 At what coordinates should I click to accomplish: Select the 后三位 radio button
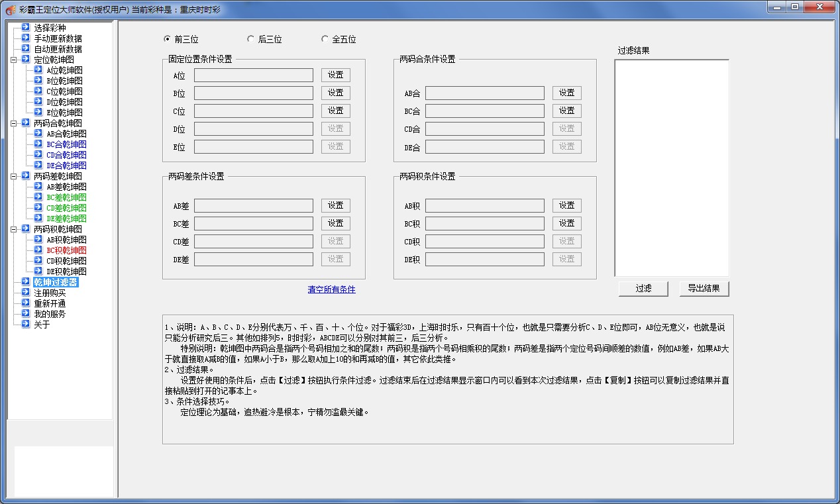pos(250,39)
